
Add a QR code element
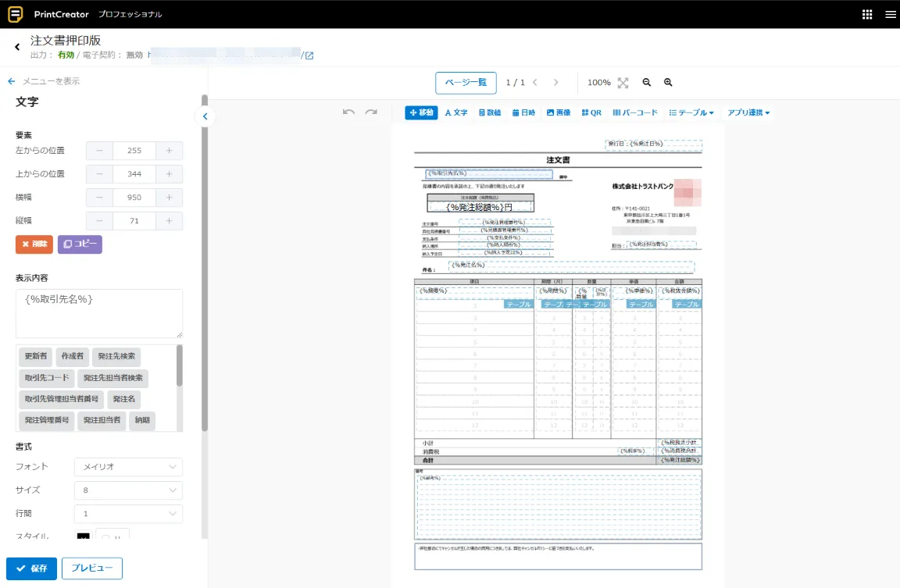coord(591,112)
